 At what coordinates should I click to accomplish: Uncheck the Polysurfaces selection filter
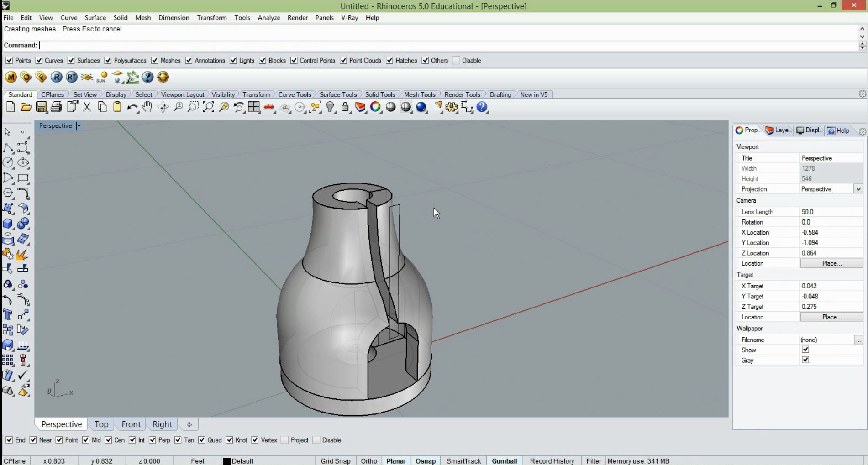108,61
